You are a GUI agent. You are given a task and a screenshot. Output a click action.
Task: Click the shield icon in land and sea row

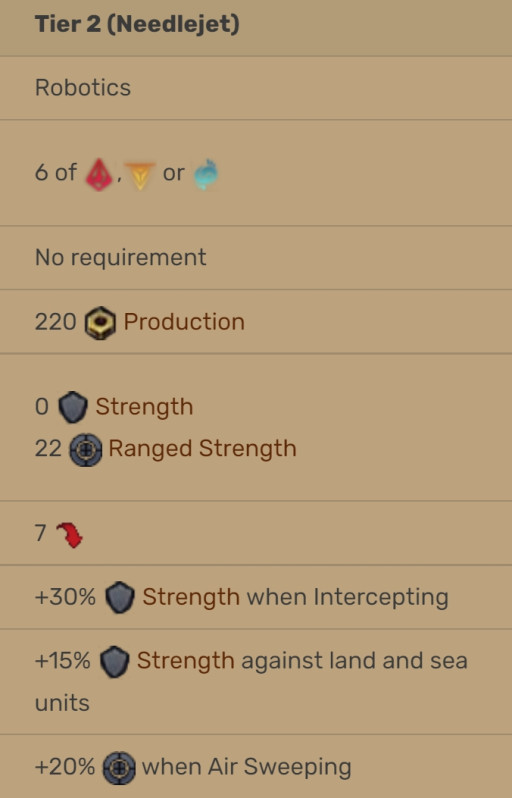pyautogui.click(x=114, y=662)
